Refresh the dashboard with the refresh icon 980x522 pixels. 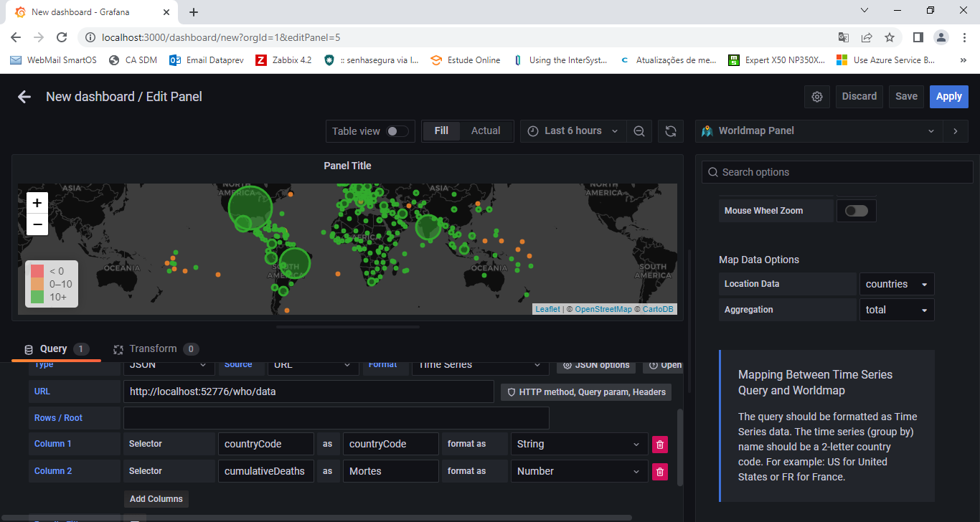[671, 131]
